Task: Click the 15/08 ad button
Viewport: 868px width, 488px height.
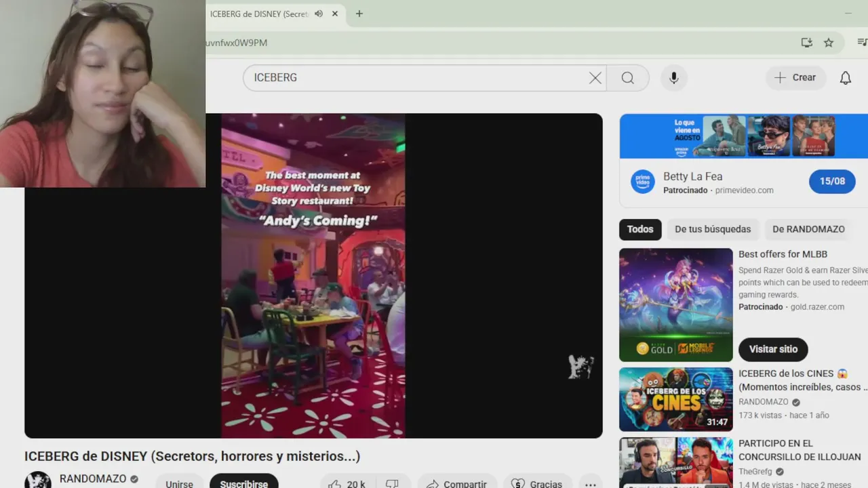Action: pos(832,182)
